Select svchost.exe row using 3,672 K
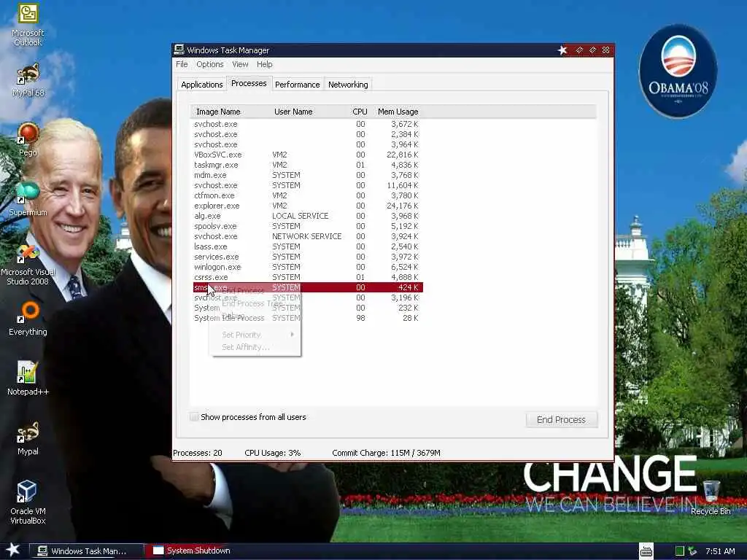 pyautogui.click(x=307, y=124)
